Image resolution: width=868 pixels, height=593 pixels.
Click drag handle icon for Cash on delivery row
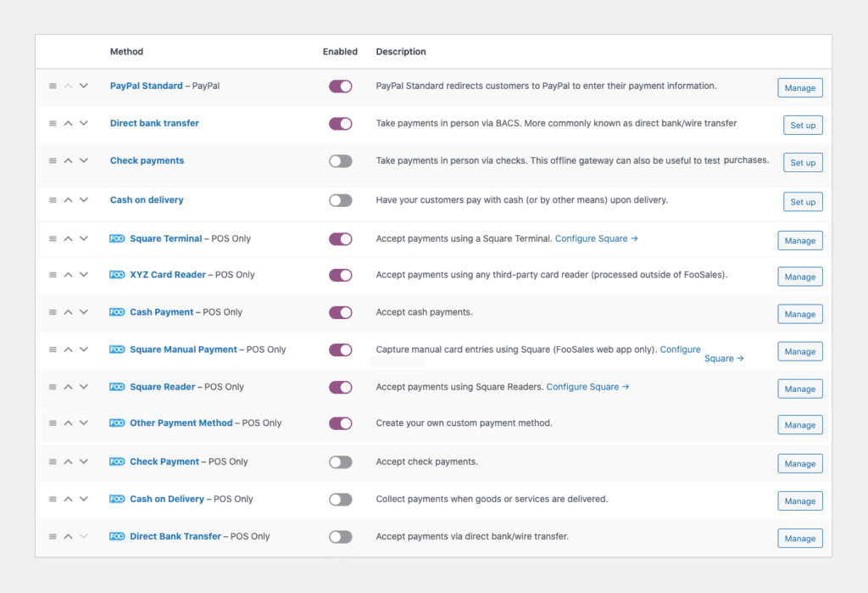(53, 200)
